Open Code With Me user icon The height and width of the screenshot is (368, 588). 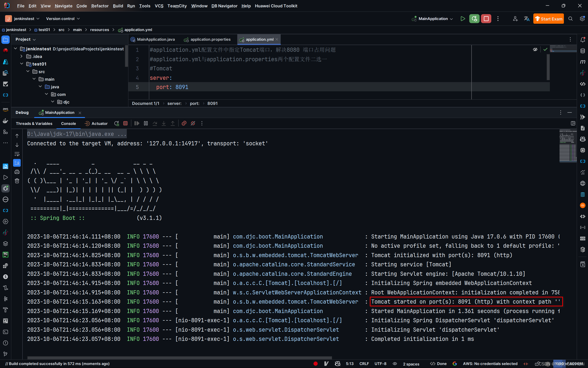click(x=515, y=19)
